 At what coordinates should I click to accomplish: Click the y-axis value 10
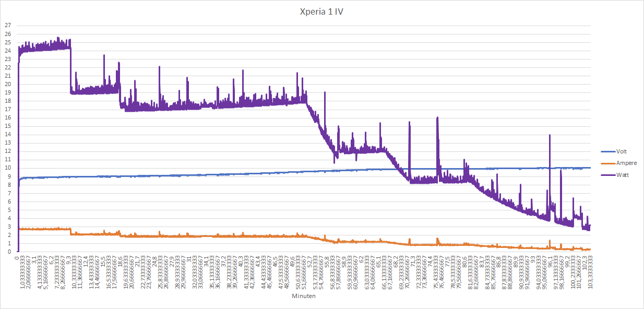(7, 168)
